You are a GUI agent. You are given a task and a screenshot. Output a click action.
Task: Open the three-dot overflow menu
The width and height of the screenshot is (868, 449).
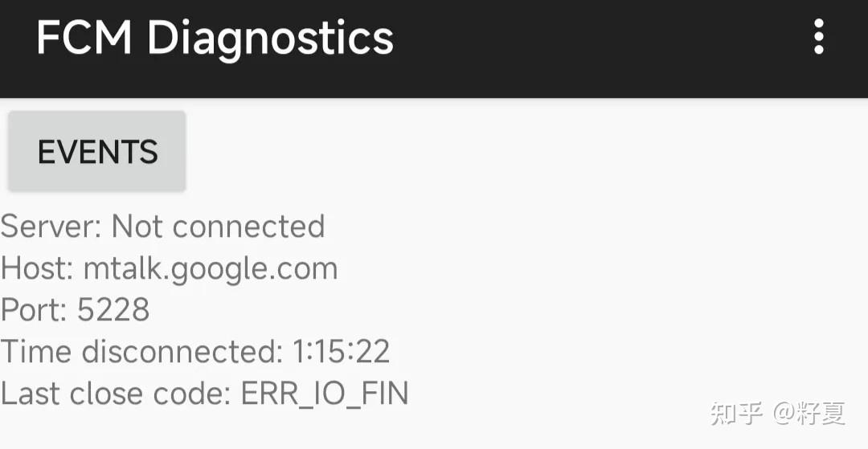pos(818,37)
